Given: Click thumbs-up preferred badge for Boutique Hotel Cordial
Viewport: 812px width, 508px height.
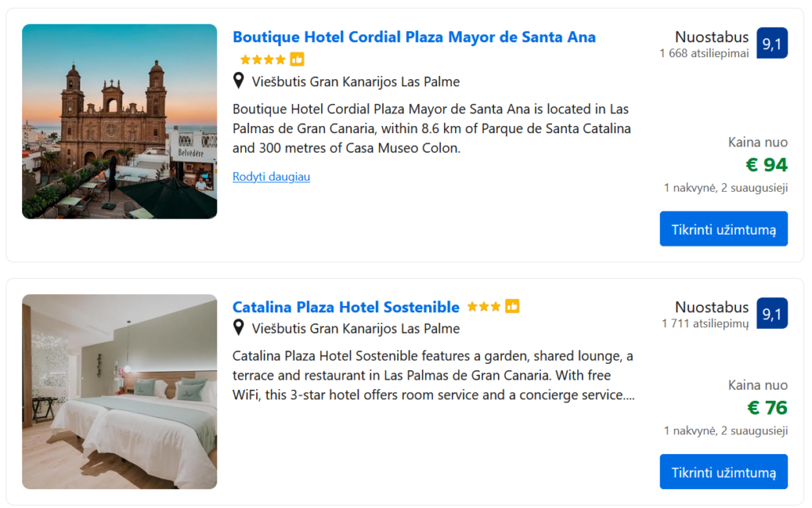Looking at the screenshot, I should pyautogui.click(x=297, y=59).
